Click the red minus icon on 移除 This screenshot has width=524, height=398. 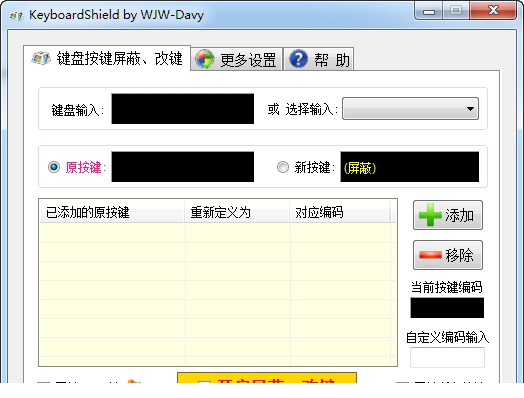[x=430, y=255]
